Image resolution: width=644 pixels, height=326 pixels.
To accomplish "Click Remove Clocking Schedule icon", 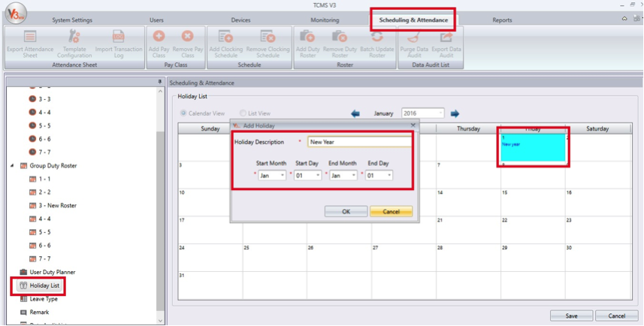I will pos(268,37).
